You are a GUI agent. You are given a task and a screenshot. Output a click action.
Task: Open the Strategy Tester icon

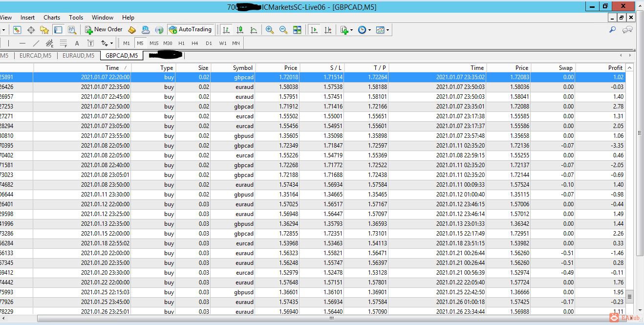tap(72, 30)
